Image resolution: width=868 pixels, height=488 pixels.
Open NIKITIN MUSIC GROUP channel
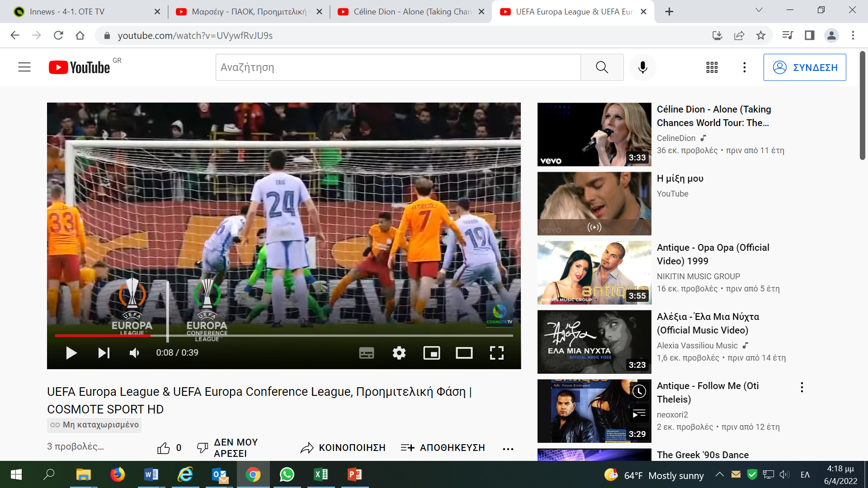coord(698,277)
